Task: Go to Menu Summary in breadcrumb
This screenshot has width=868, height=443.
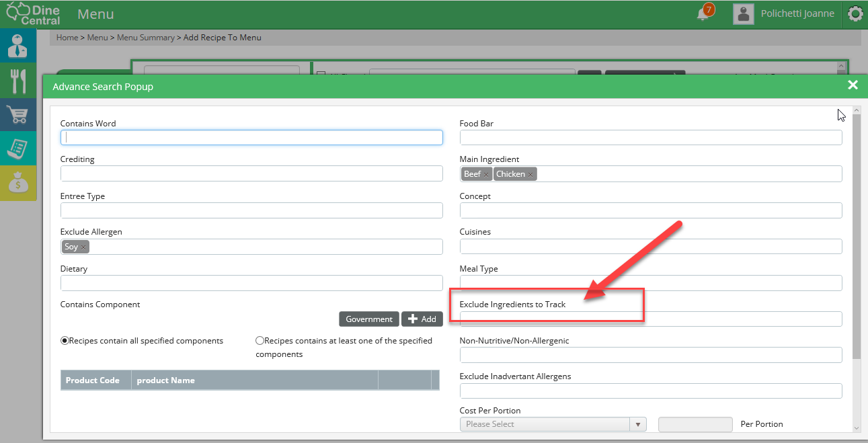Action: pyautogui.click(x=145, y=38)
